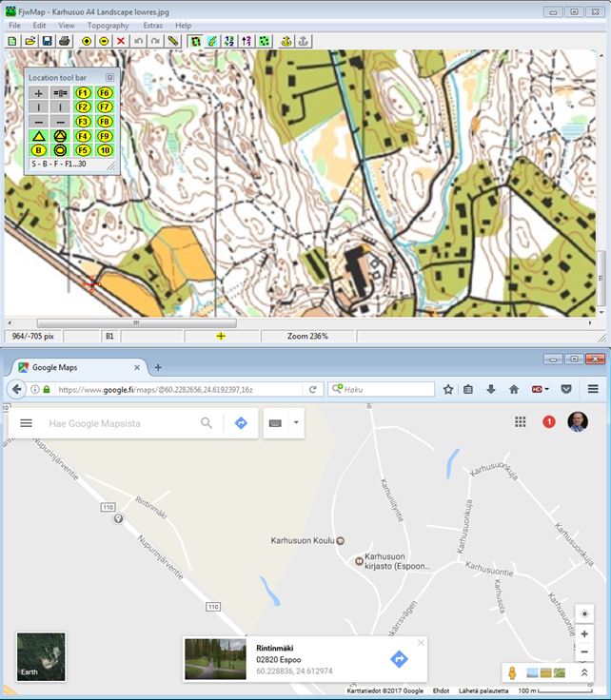
Task: Open the Google Maps side menu
Action: [x=27, y=423]
